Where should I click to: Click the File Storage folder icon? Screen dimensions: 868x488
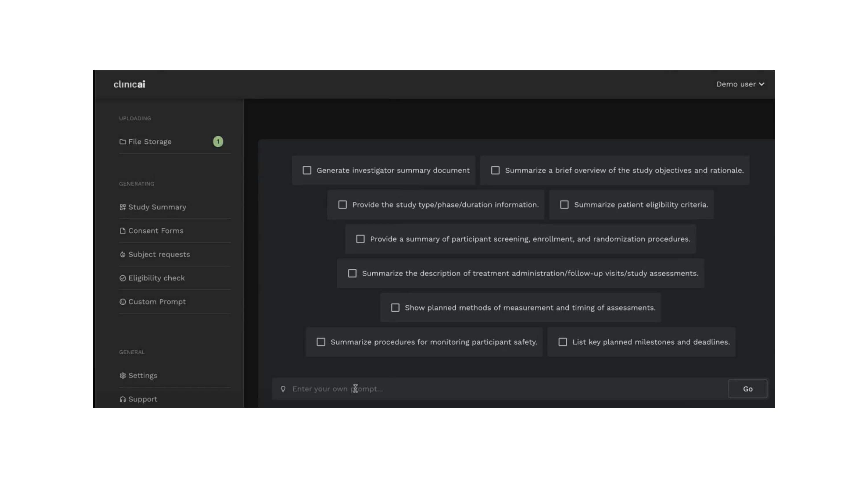pyautogui.click(x=123, y=142)
